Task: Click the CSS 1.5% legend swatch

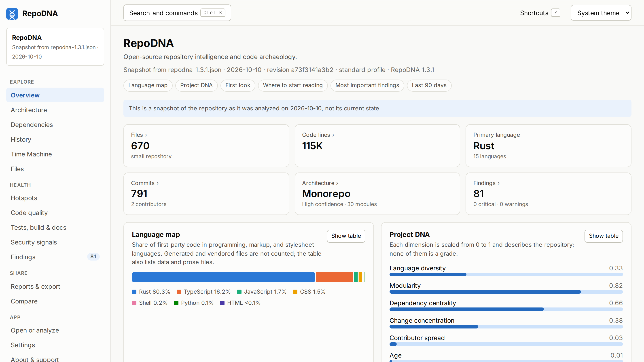Action: (295, 292)
